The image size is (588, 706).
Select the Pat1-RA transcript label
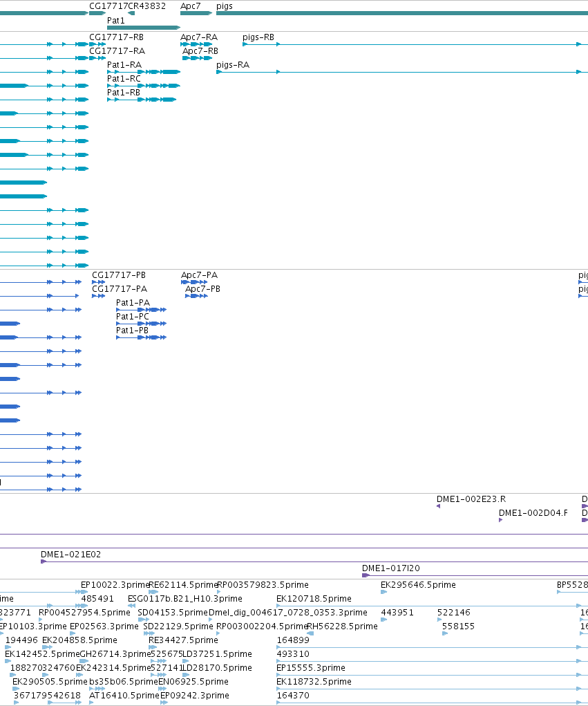click(x=124, y=65)
